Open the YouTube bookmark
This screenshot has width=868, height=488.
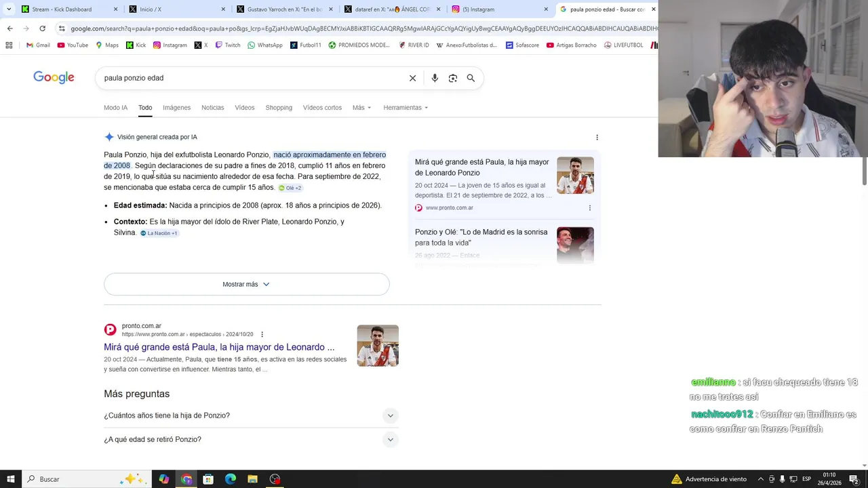coord(73,45)
